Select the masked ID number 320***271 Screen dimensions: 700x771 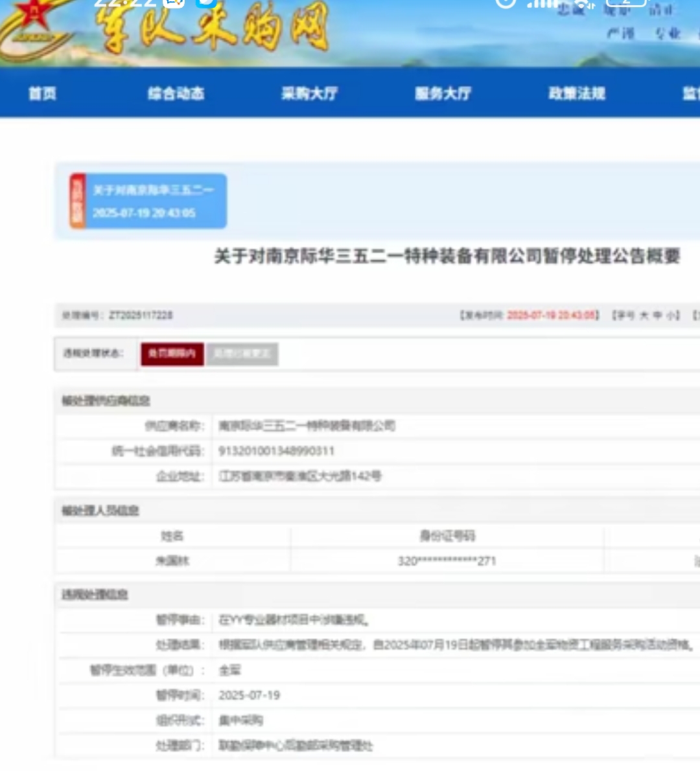pos(447,561)
